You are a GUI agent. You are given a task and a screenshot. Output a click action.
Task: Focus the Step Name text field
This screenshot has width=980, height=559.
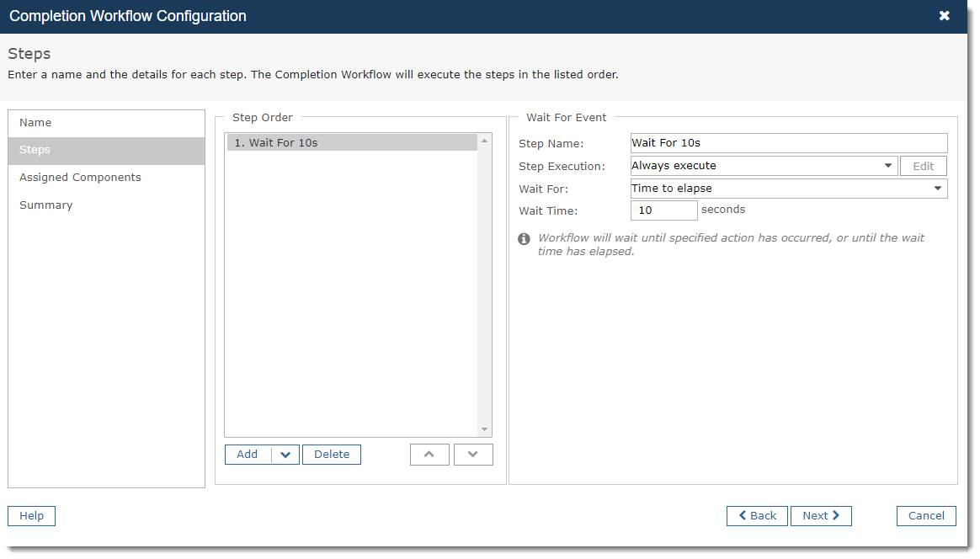coord(789,143)
